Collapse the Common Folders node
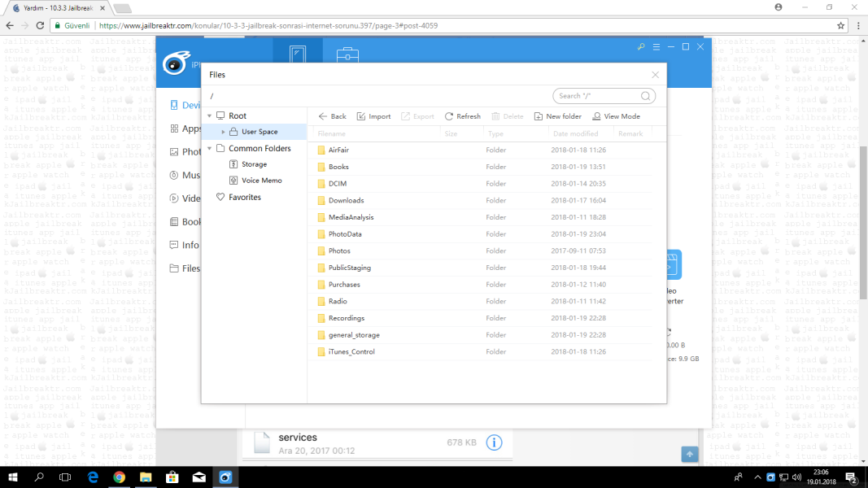The height and width of the screenshot is (488, 868). point(210,149)
